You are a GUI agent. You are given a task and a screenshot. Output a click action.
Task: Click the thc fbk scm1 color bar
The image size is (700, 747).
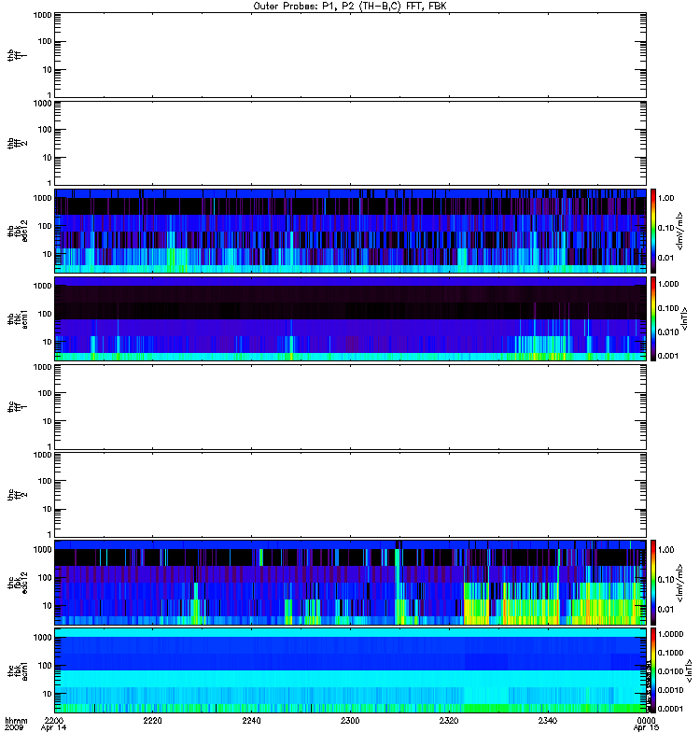pos(653,670)
